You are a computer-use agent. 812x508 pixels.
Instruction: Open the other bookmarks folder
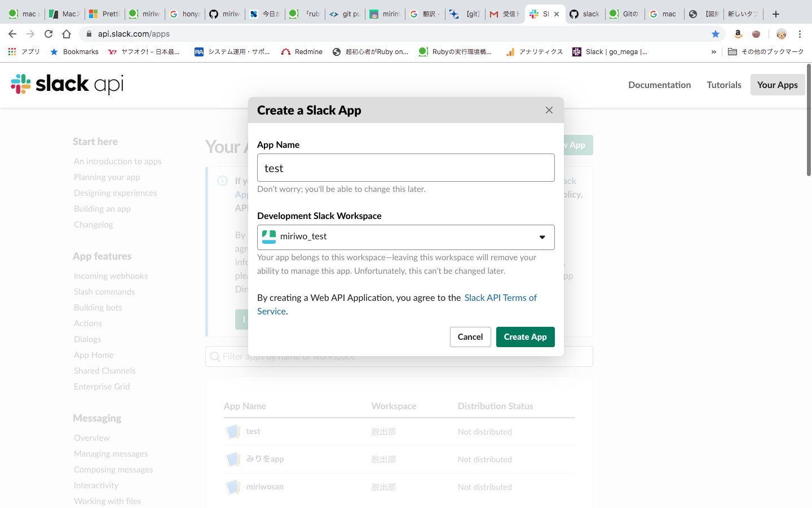point(766,51)
